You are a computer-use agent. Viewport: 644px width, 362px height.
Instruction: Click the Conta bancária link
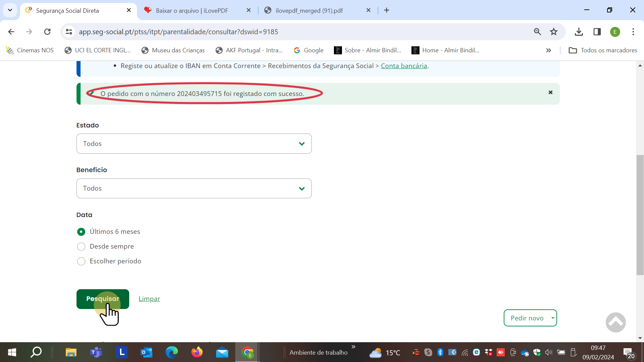[x=404, y=66]
